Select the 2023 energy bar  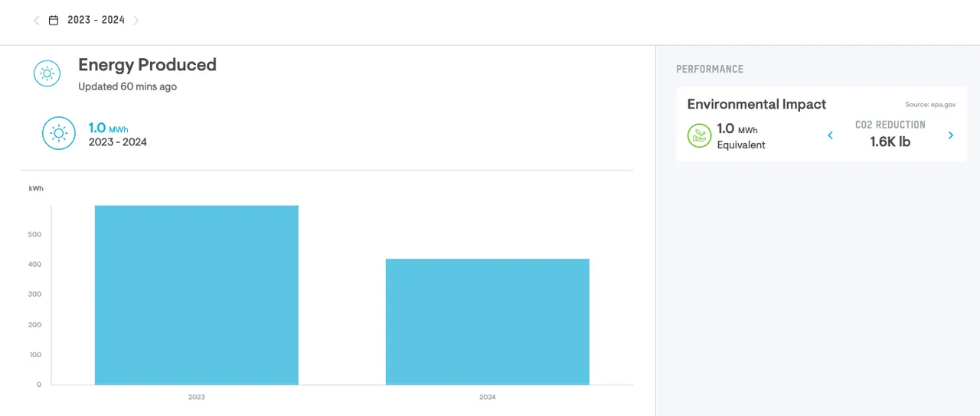click(x=196, y=295)
